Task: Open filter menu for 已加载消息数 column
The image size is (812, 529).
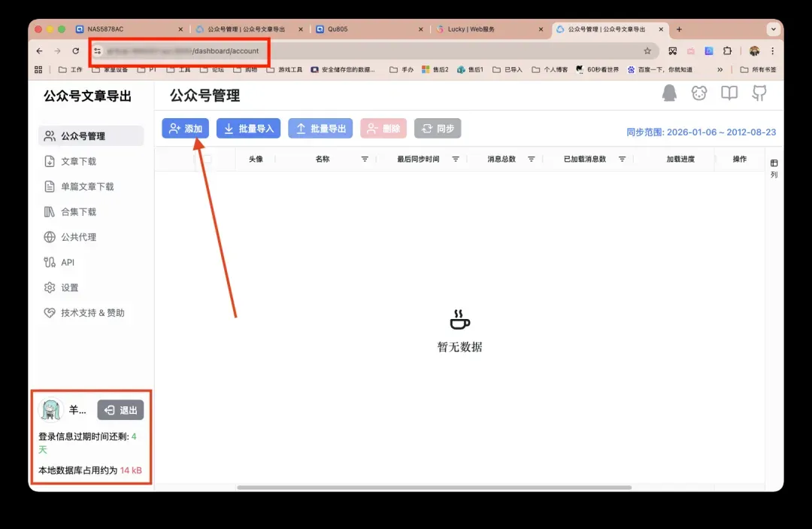Action: (x=622, y=160)
